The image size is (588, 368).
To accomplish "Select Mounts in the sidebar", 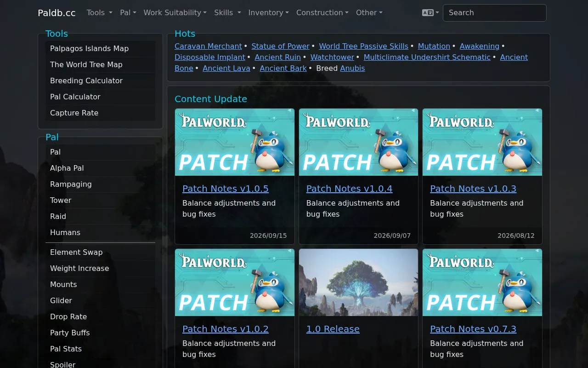I will 100,285.
